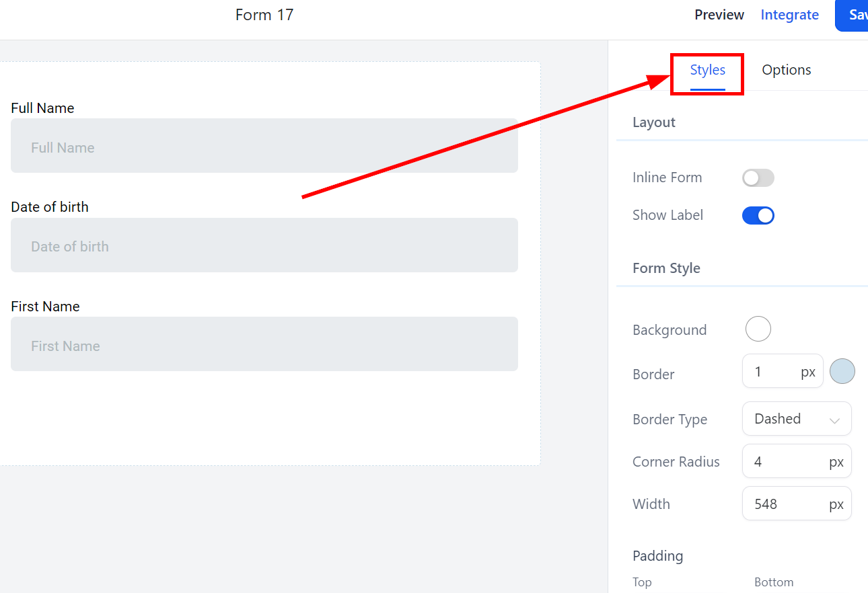868x593 pixels.
Task: Click the Form Style section header
Action: [x=666, y=268]
